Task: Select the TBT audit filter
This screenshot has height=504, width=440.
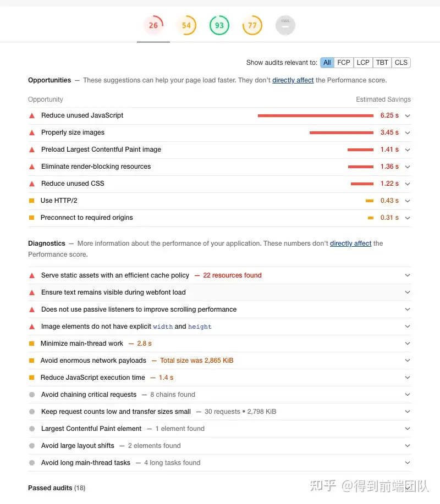Action: pyautogui.click(x=382, y=63)
